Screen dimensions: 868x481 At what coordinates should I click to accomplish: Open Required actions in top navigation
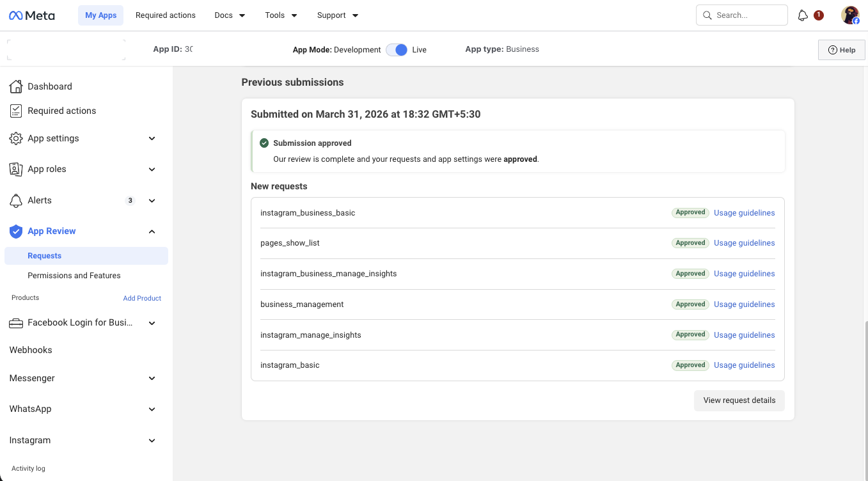click(x=166, y=15)
